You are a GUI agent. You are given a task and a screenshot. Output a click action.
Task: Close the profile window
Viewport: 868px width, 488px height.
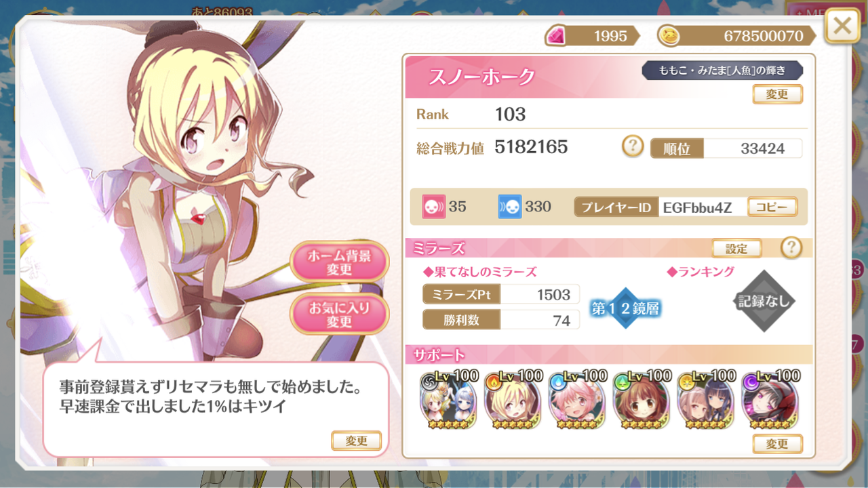(x=842, y=26)
